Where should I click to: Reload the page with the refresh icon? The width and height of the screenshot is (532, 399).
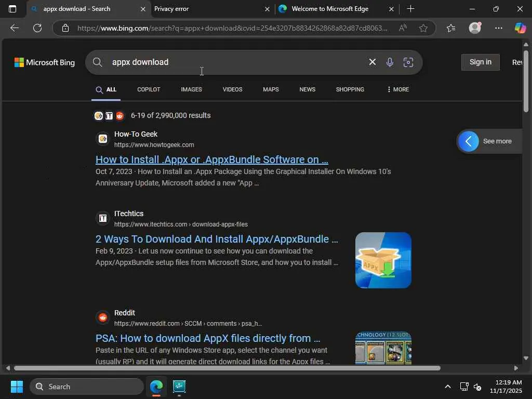[x=37, y=28]
